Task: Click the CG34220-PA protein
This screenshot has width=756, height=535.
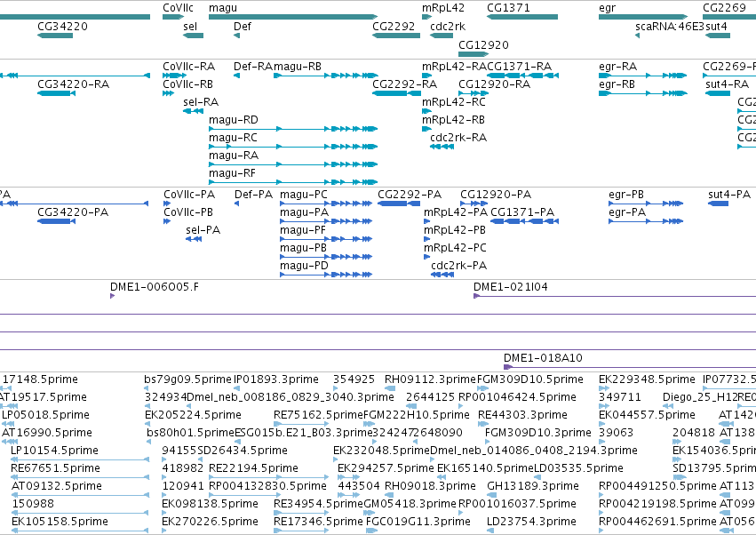Action: click(x=56, y=221)
